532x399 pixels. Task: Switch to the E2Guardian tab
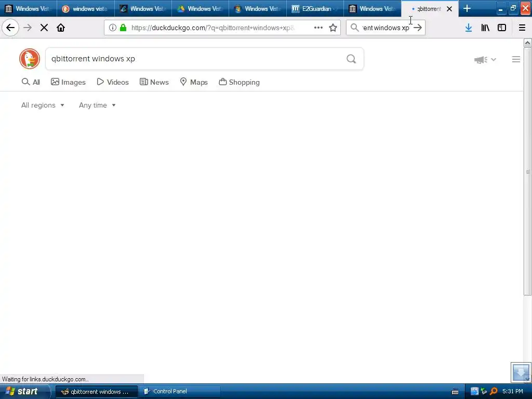[x=315, y=8]
